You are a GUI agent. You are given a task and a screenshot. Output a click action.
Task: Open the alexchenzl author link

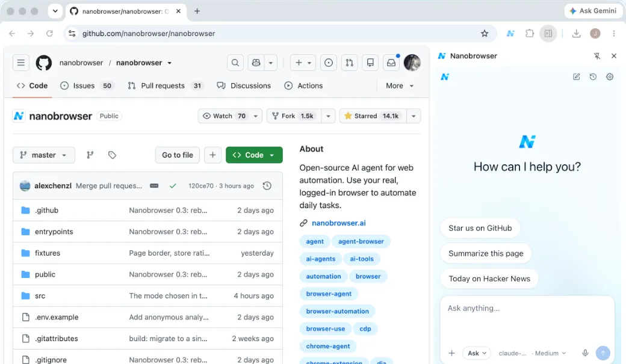(x=53, y=185)
